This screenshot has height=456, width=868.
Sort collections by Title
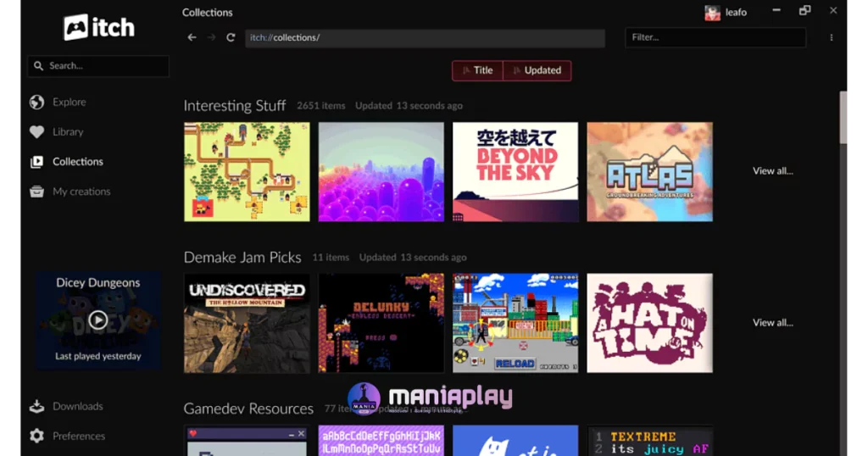point(478,70)
